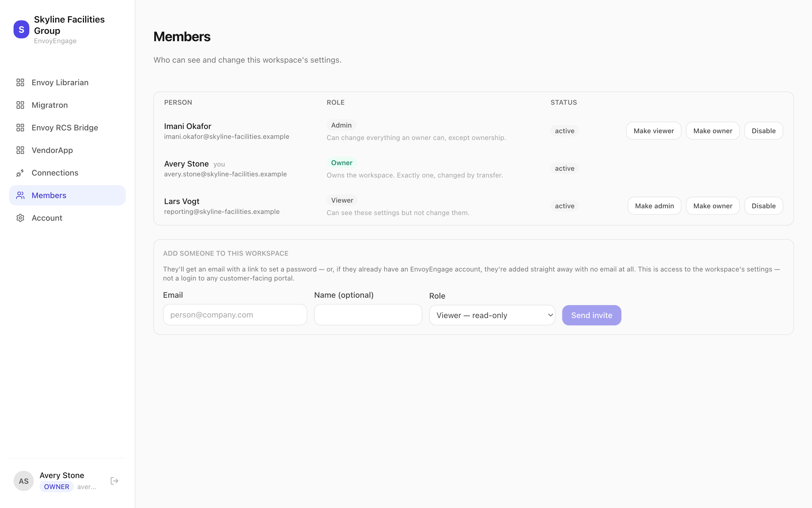Viewport: 812px width, 508px height.
Task: Click the Members page heading
Action: 182,37
